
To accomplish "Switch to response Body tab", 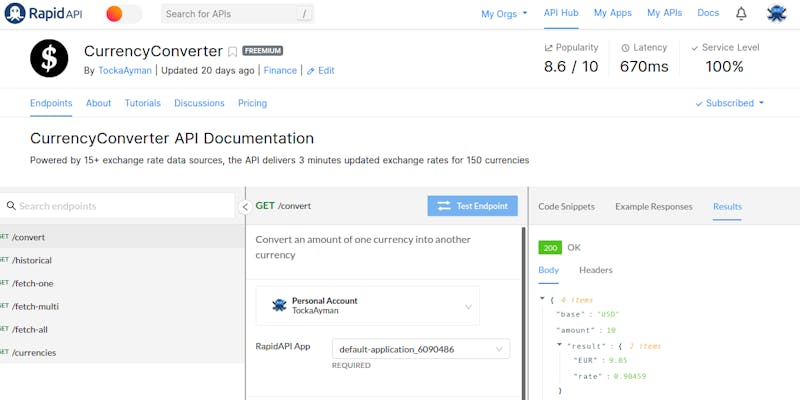I will (x=548, y=270).
